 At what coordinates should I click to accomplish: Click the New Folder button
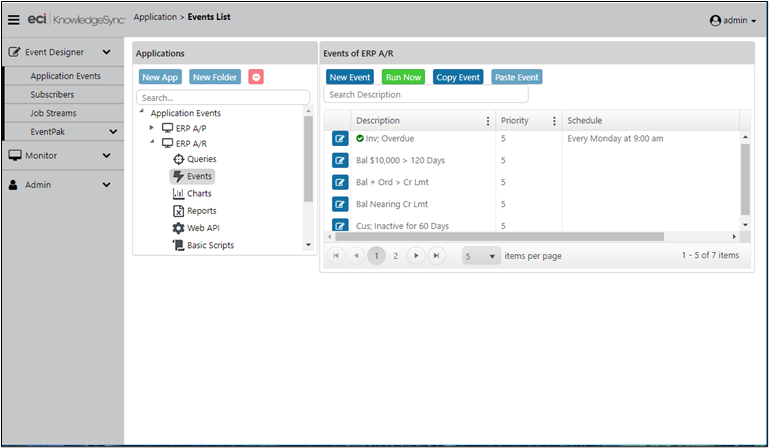[x=215, y=77]
